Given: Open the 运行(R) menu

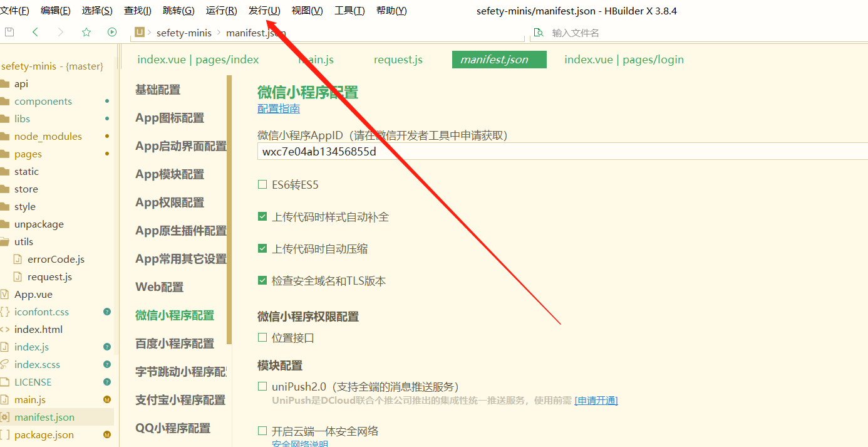Looking at the screenshot, I should tap(222, 11).
